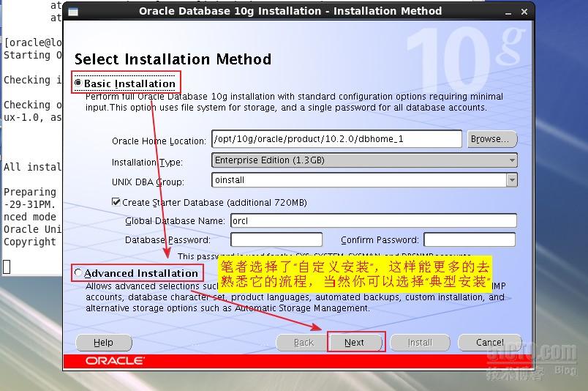588x391 pixels.
Task: Click the 'Select Installation Method' heading
Action: [x=173, y=59]
